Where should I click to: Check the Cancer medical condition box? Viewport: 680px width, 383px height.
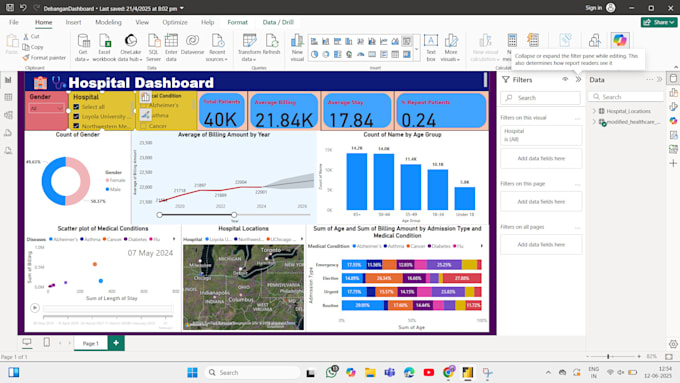144,126
